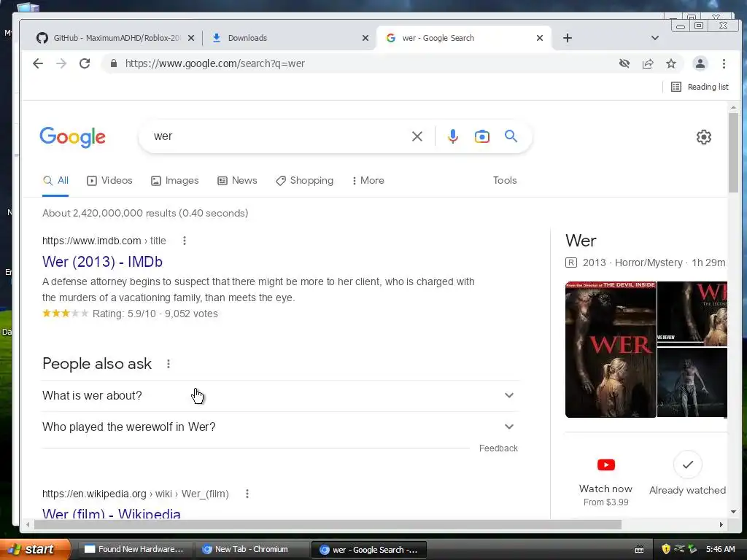Viewport: 747px width, 560px height.
Task: Click the Feedback link
Action: [x=498, y=448]
